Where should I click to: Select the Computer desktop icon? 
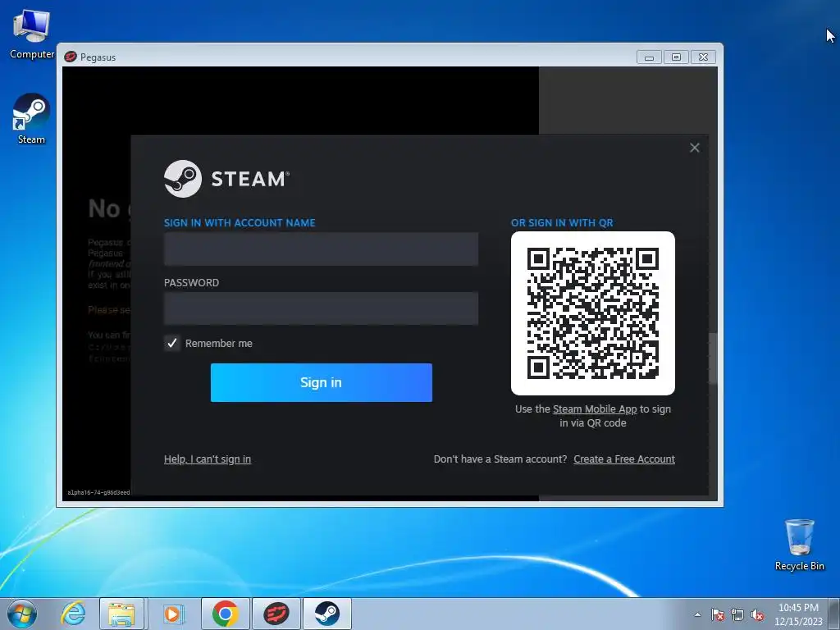tap(31, 34)
